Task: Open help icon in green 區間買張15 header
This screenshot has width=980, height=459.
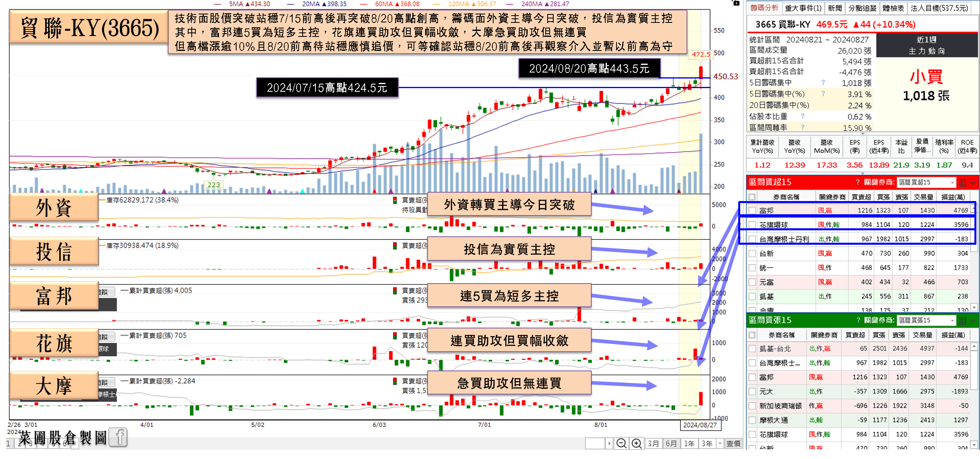Action: pyautogui.click(x=857, y=320)
